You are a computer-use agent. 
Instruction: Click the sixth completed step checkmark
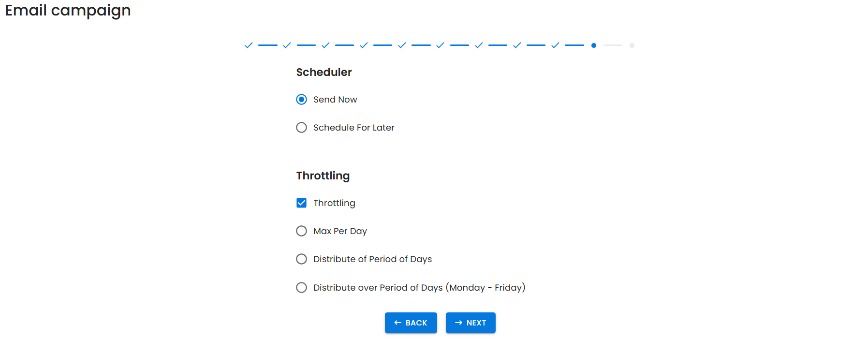(440, 45)
